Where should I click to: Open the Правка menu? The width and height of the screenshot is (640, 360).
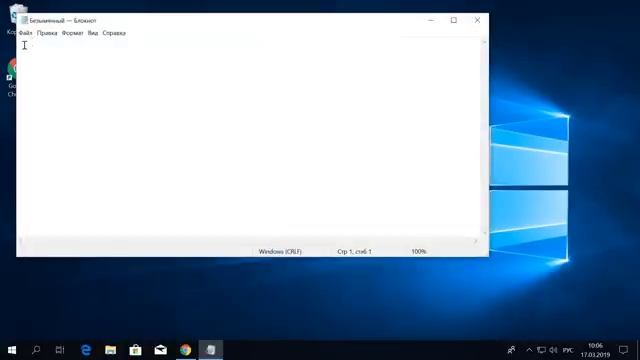click(x=47, y=33)
